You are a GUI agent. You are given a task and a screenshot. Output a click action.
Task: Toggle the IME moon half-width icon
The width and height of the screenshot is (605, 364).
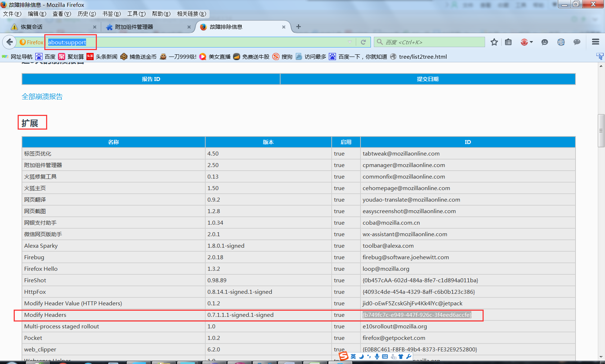point(361,356)
